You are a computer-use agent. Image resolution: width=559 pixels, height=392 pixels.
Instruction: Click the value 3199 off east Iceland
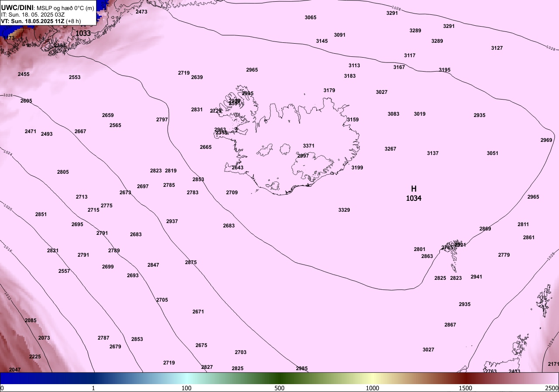357,168
